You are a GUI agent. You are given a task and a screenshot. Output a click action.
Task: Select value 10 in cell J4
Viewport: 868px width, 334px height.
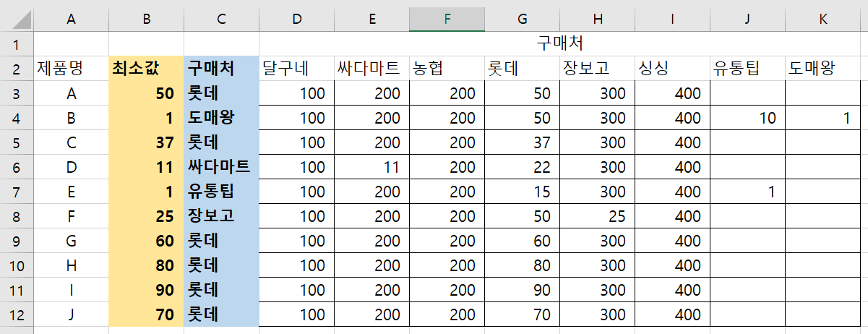point(747,118)
